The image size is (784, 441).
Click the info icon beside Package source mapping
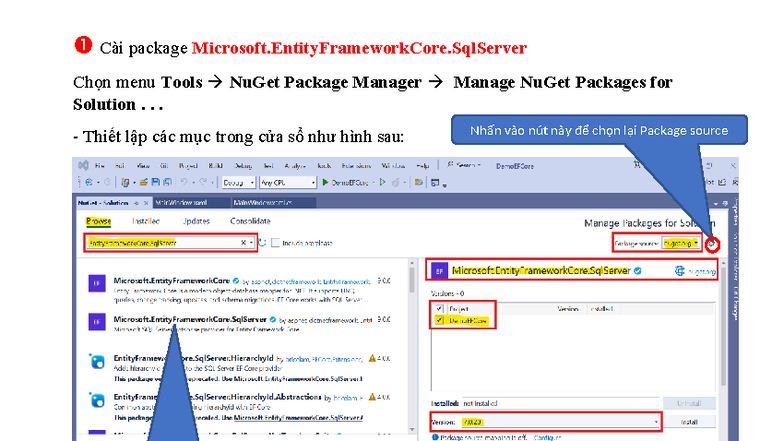tap(435, 438)
